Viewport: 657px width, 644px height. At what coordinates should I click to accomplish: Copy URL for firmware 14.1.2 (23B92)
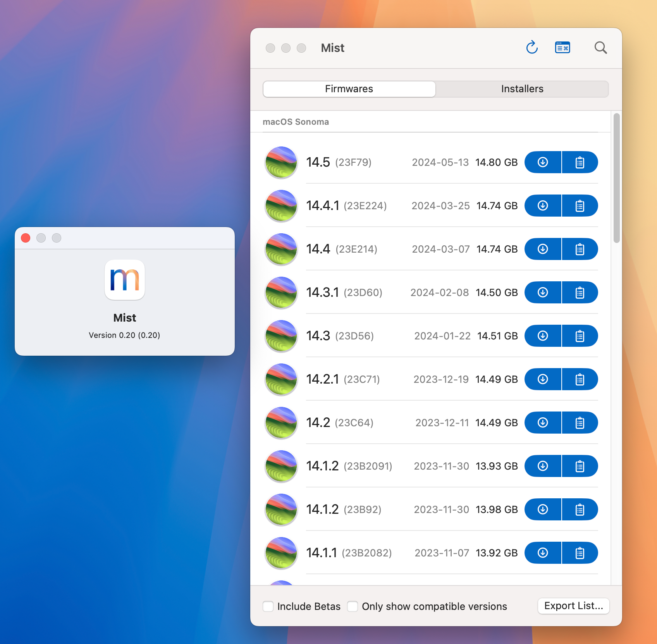580,509
